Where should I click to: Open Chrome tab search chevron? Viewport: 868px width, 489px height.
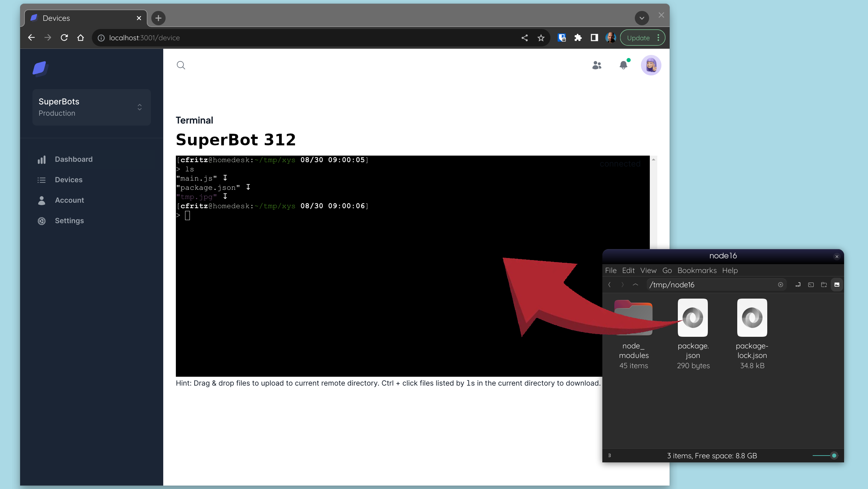642,18
